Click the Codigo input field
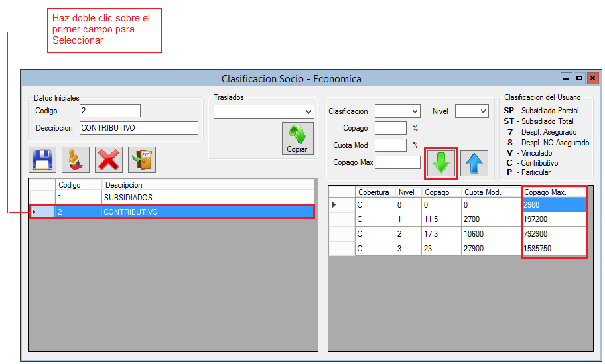The image size is (605, 364). point(109,111)
